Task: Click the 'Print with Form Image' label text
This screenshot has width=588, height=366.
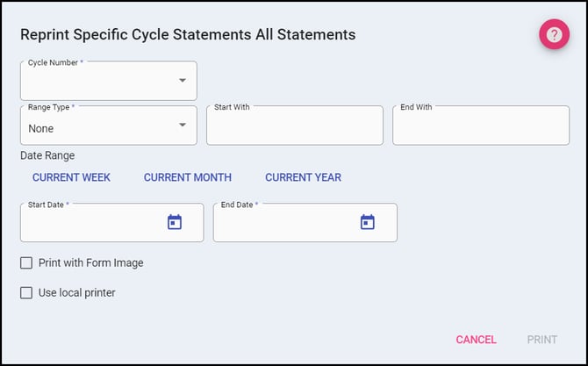Action: 90,262
